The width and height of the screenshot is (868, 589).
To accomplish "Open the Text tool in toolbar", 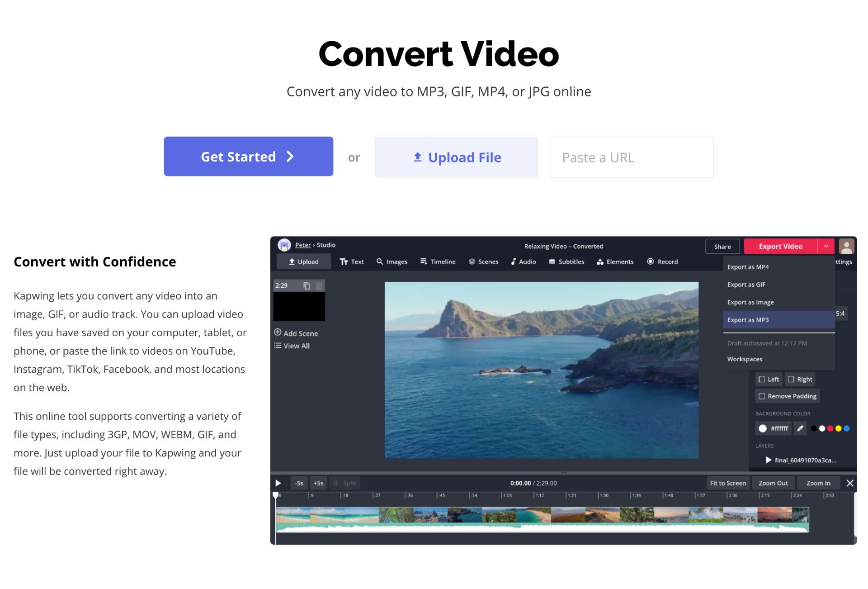I will [351, 261].
